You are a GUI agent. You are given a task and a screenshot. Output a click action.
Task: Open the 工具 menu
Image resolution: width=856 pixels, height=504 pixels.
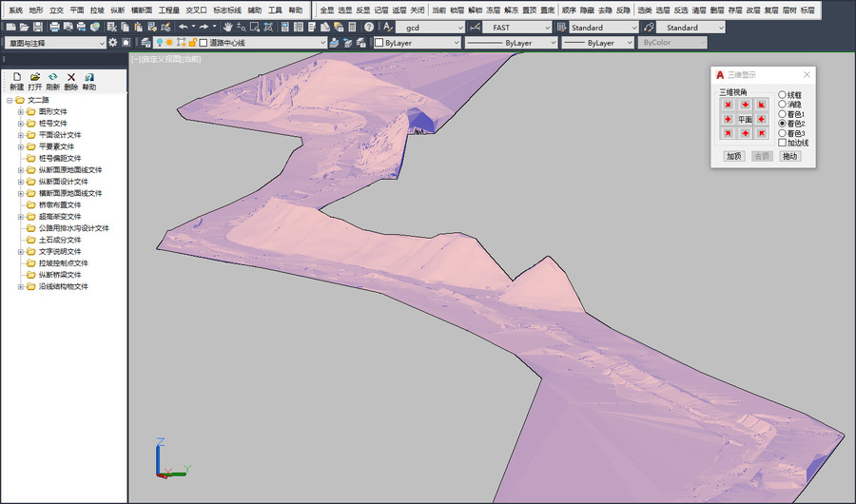click(x=275, y=10)
